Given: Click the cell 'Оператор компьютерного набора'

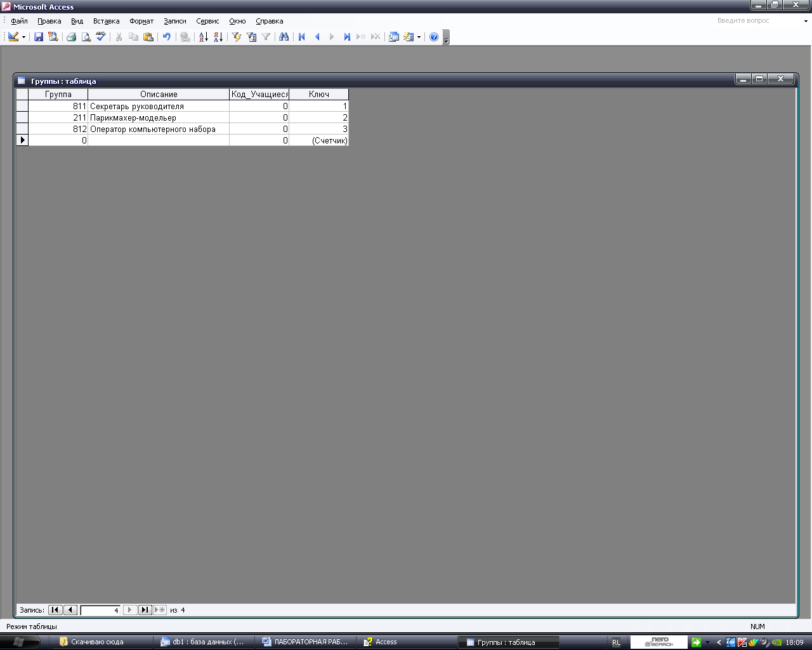Looking at the screenshot, I should click(159, 129).
